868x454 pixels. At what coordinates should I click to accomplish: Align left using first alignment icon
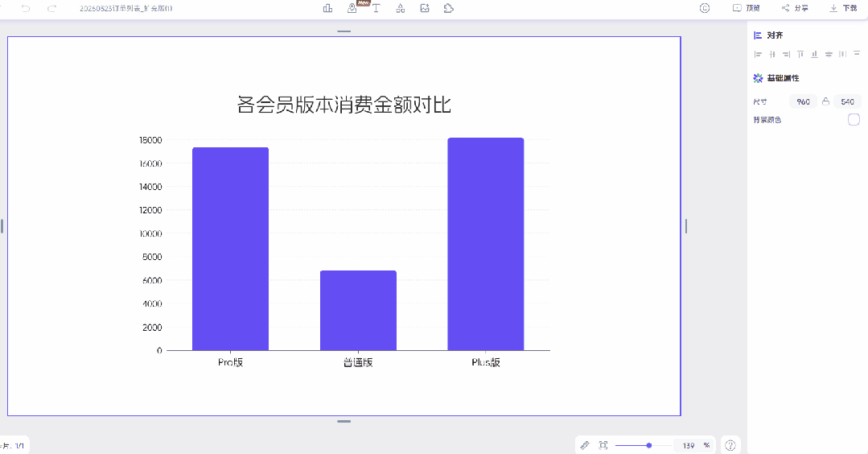pos(758,54)
